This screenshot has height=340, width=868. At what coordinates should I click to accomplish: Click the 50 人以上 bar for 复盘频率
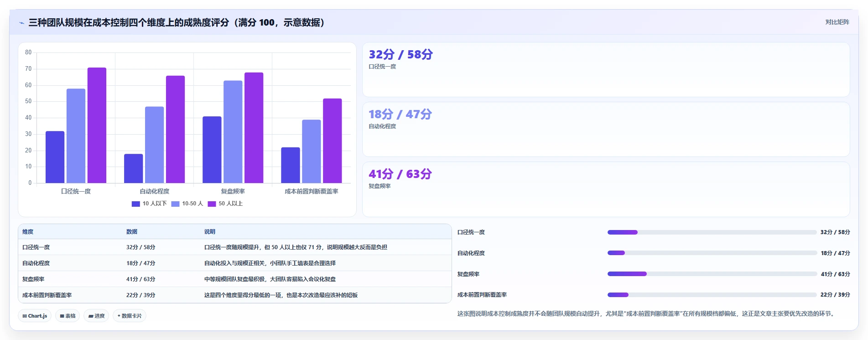click(x=254, y=128)
